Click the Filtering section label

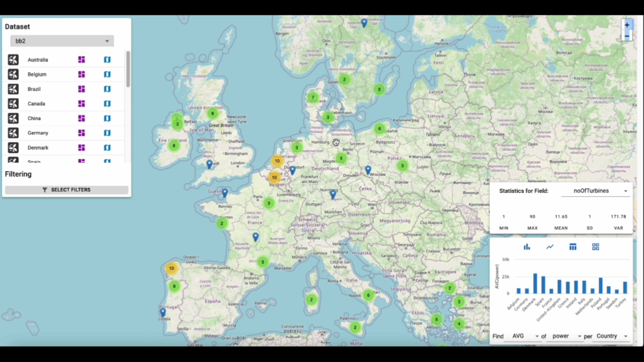click(18, 174)
